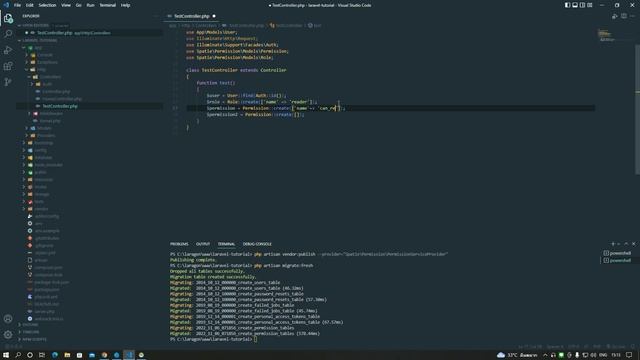640x360 pixels.
Task: Open Microsoft Edge from the taskbar
Action: pyautogui.click(x=55, y=355)
